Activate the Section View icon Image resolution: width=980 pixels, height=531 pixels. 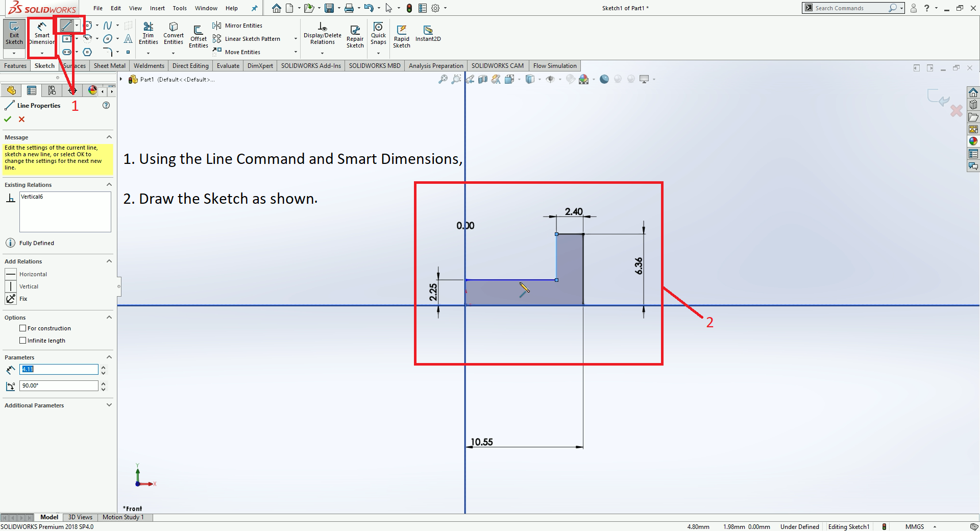pos(483,79)
